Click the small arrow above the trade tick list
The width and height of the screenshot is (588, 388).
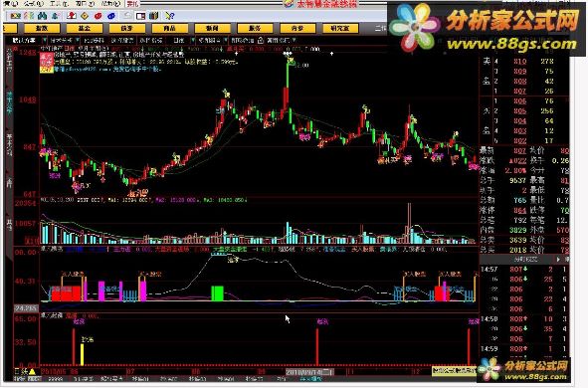[558, 260]
